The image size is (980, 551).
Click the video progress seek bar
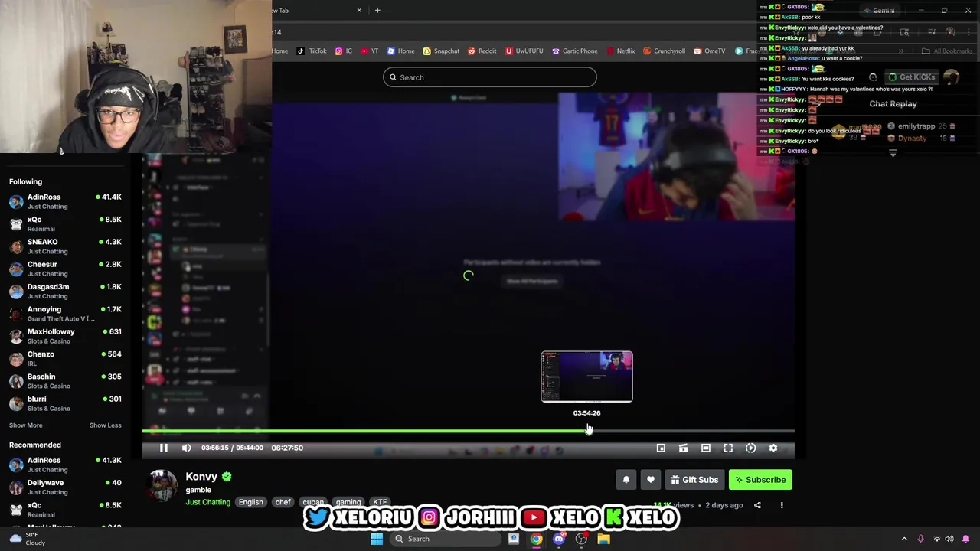tap(468, 431)
